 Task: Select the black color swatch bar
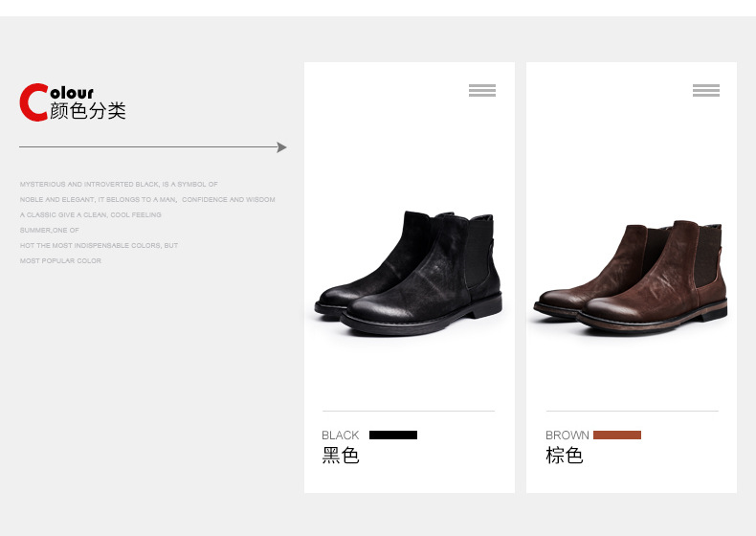coord(393,435)
